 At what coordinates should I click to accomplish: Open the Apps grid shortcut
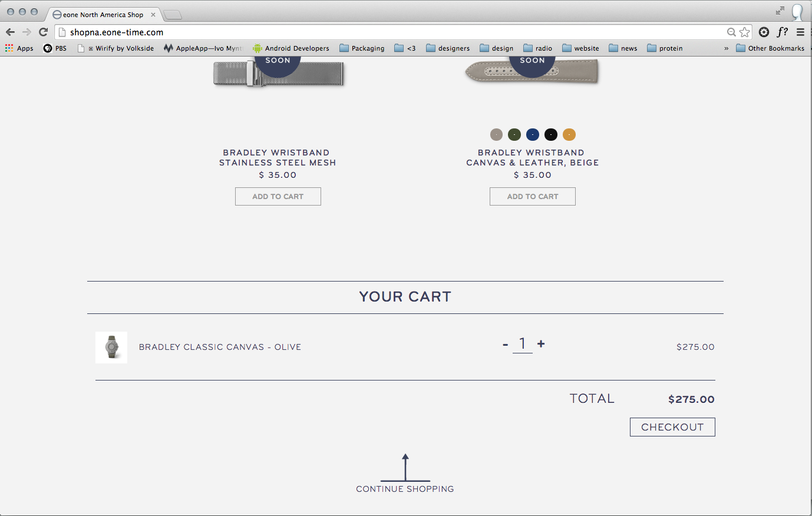(x=19, y=48)
